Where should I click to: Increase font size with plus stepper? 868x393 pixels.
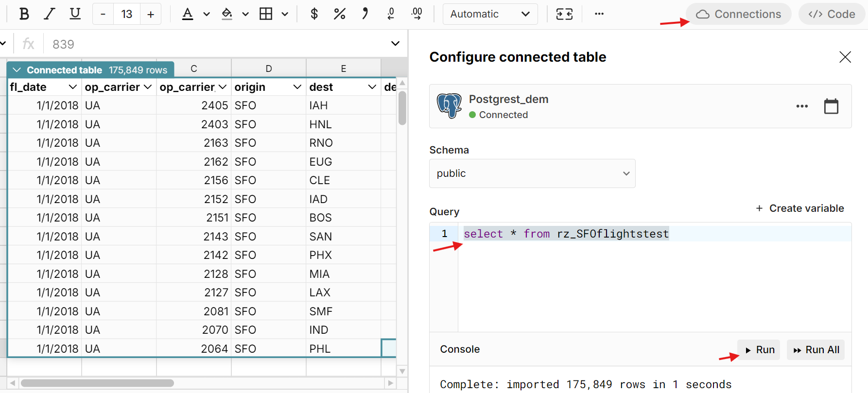coord(151,14)
